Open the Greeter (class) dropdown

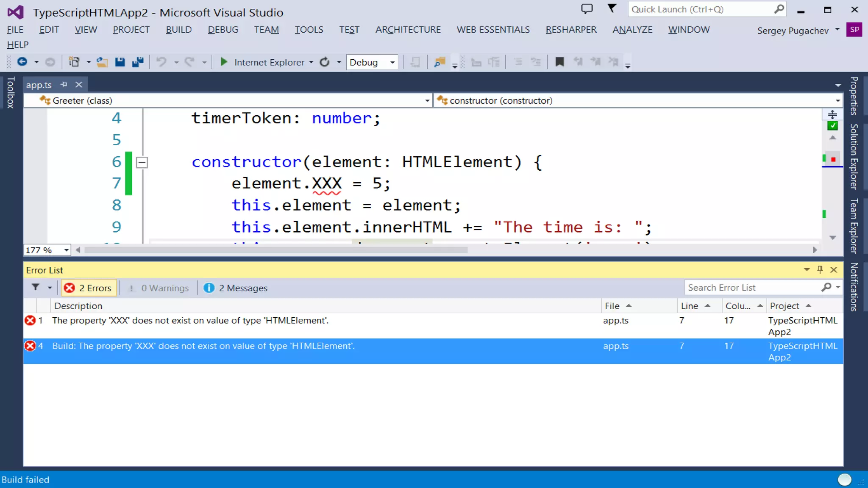click(427, 101)
